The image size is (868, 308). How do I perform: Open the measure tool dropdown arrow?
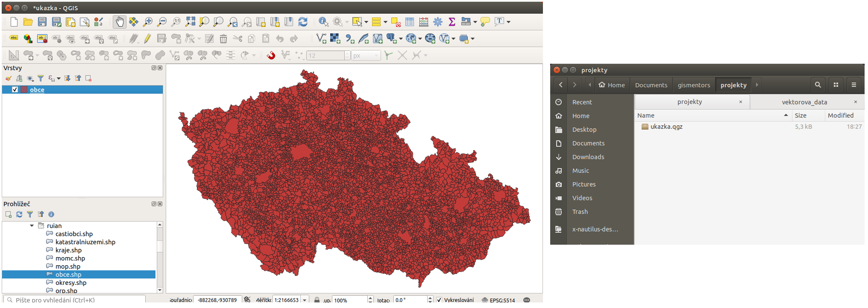475,22
